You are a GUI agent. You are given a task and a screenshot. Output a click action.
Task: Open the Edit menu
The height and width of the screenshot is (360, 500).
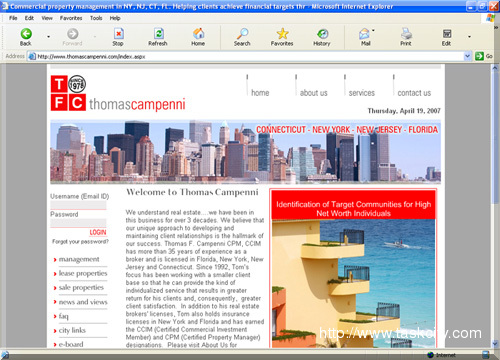(29, 18)
